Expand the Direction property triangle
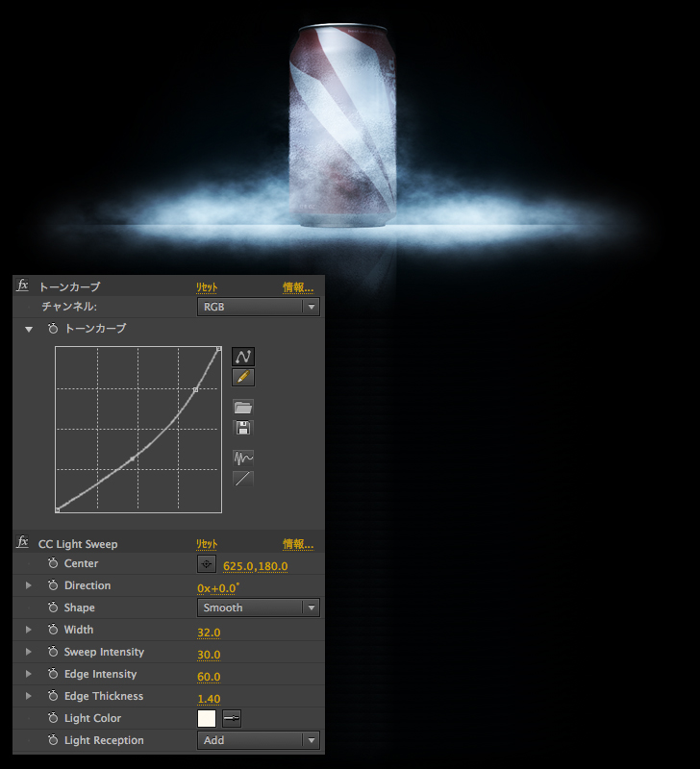700x769 pixels. tap(28, 585)
